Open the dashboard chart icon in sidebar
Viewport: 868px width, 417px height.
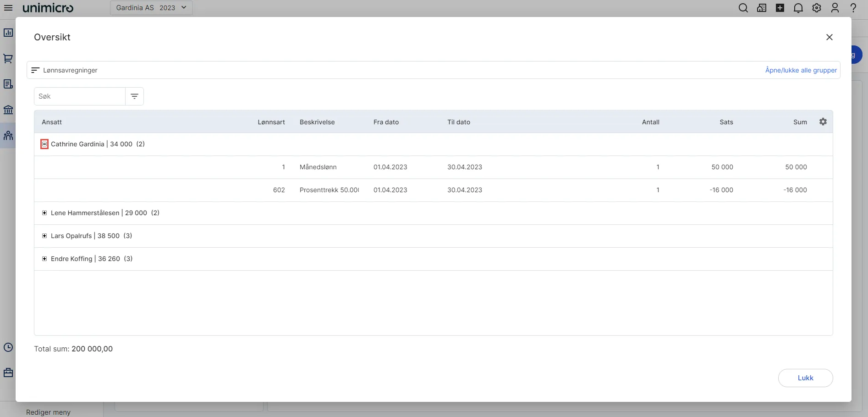[x=8, y=33]
